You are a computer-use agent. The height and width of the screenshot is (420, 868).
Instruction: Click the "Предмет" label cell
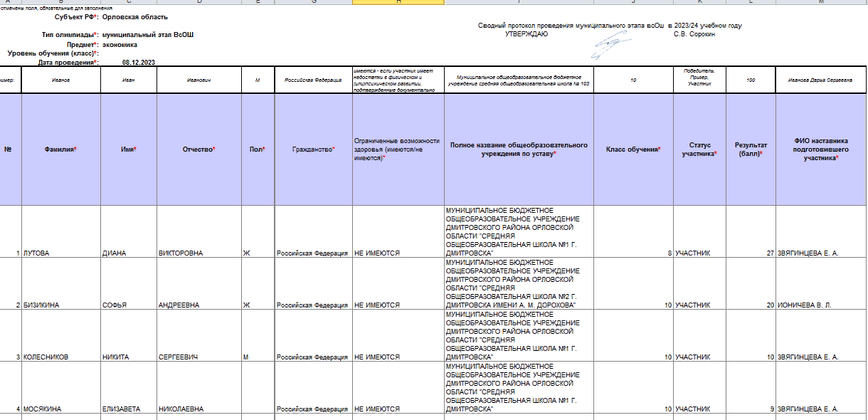coord(82,44)
